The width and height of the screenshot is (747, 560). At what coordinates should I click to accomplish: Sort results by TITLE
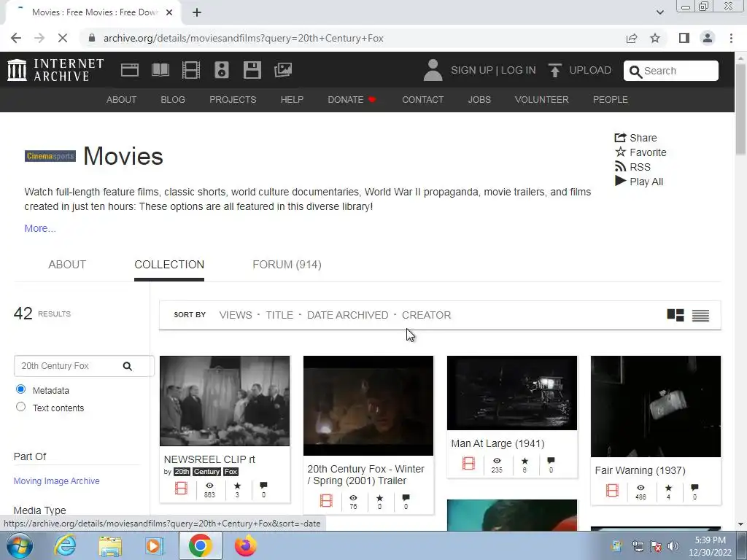click(x=279, y=315)
